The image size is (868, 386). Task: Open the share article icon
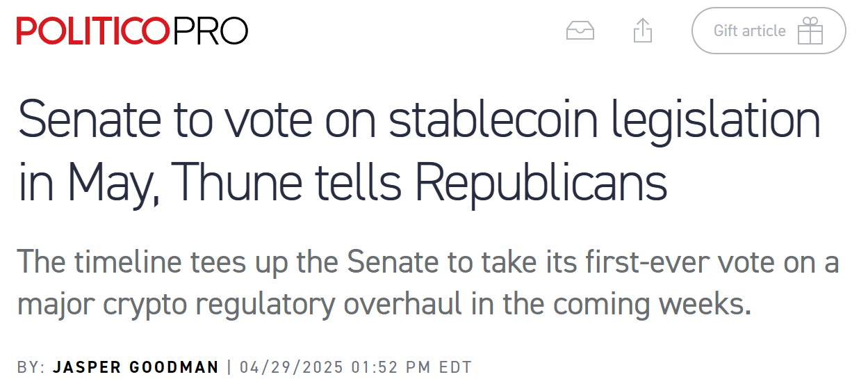643,31
